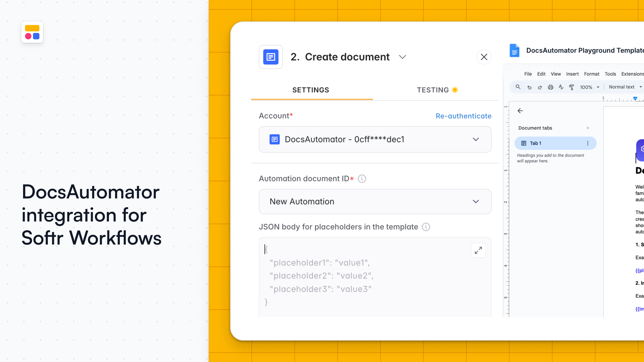Image resolution: width=644 pixels, height=362 pixels.
Task: Show info for JSON body field
Action: 426,227
